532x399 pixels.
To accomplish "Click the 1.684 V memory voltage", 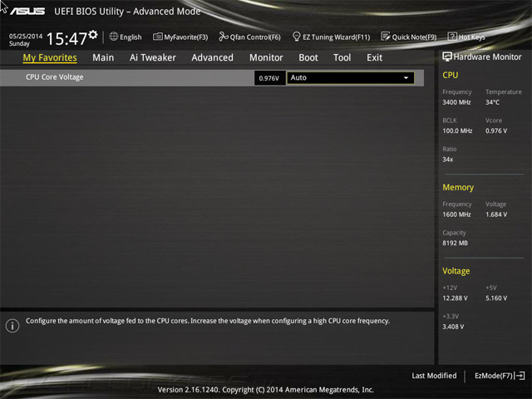I will point(496,214).
